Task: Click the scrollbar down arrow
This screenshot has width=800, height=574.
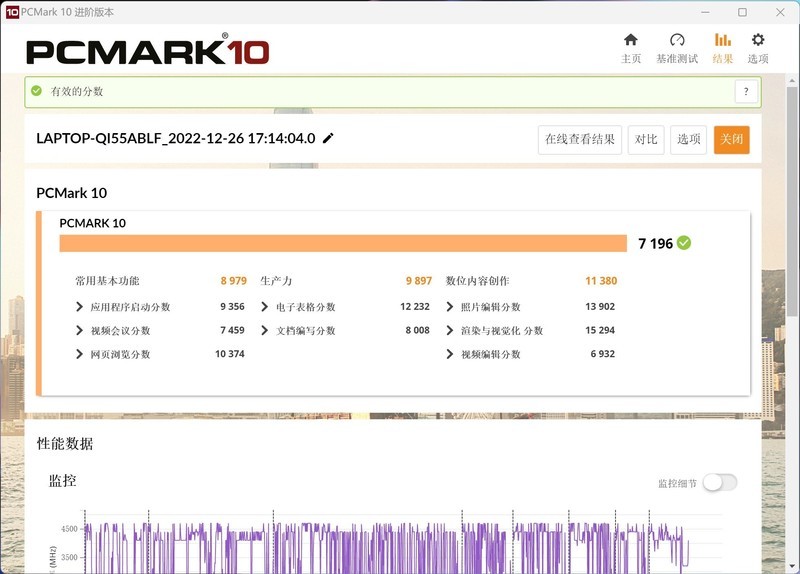Action: (x=792, y=566)
